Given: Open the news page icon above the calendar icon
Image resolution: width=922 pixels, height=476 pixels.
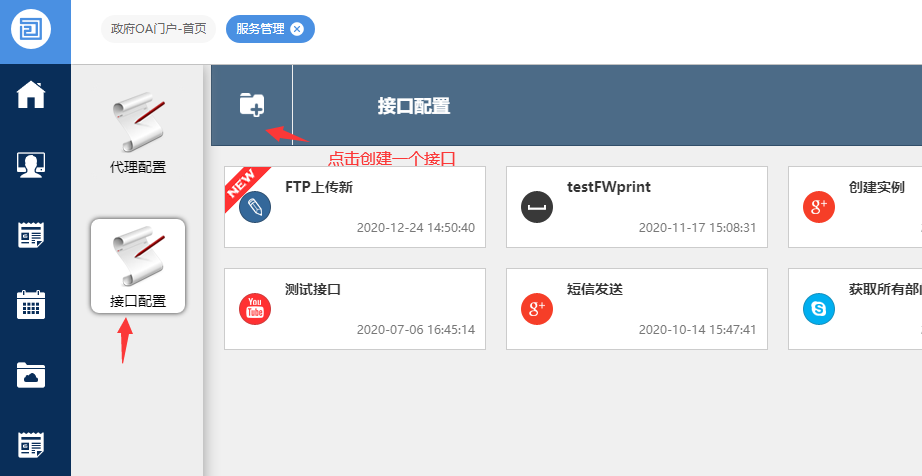Looking at the screenshot, I should coord(31,235).
